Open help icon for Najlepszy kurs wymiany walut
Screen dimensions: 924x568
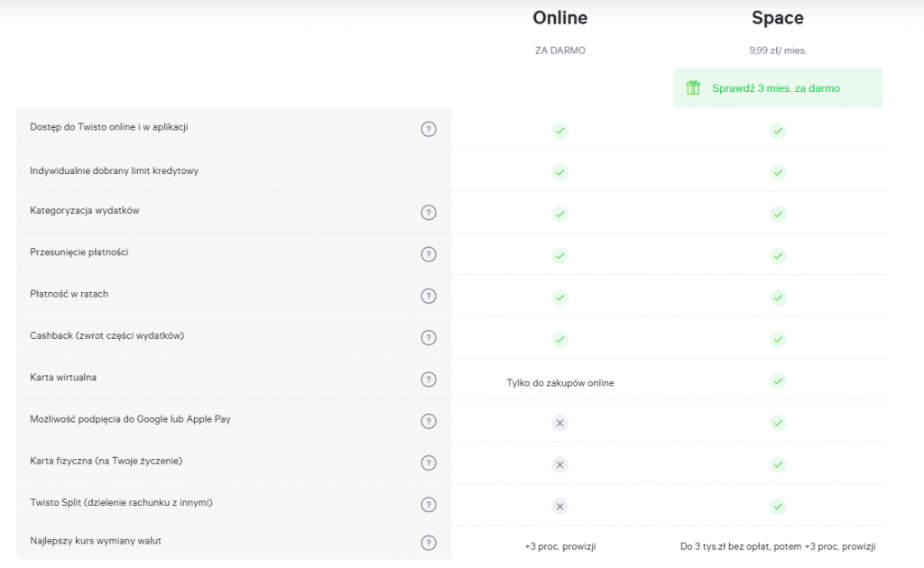coord(429,543)
